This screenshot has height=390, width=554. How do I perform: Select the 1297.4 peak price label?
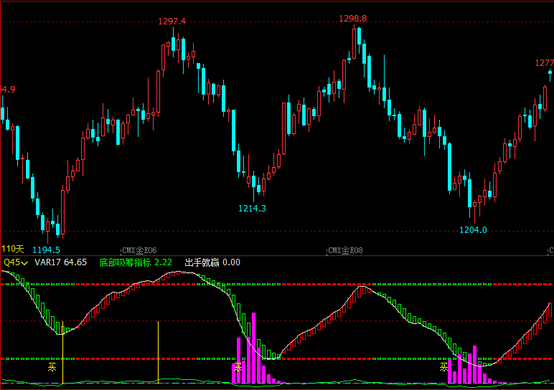click(172, 22)
